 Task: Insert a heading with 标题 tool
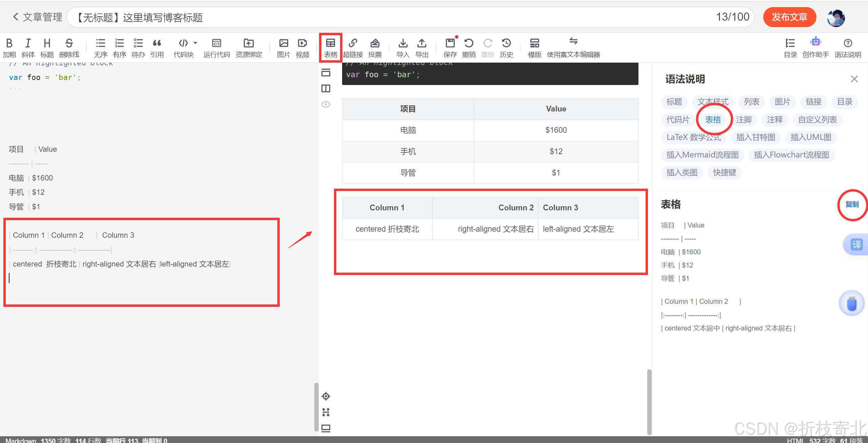pyautogui.click(x=47, y=48)
